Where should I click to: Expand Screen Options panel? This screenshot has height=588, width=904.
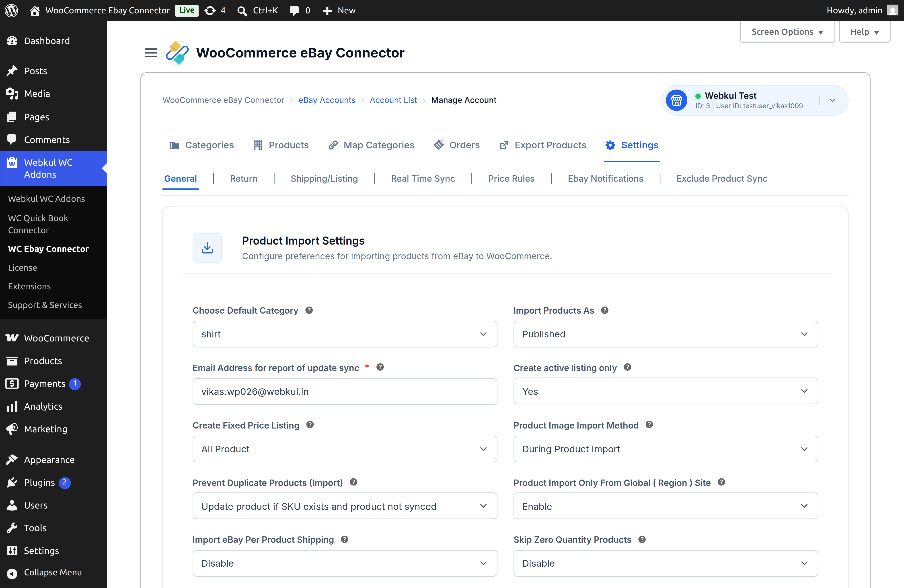tap(787, 32)
